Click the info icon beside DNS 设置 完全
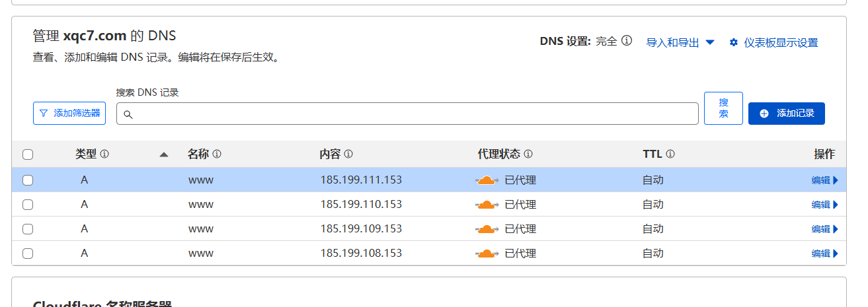Image resolution: width=868 pixels, height=307 pixels. point(627,41)
